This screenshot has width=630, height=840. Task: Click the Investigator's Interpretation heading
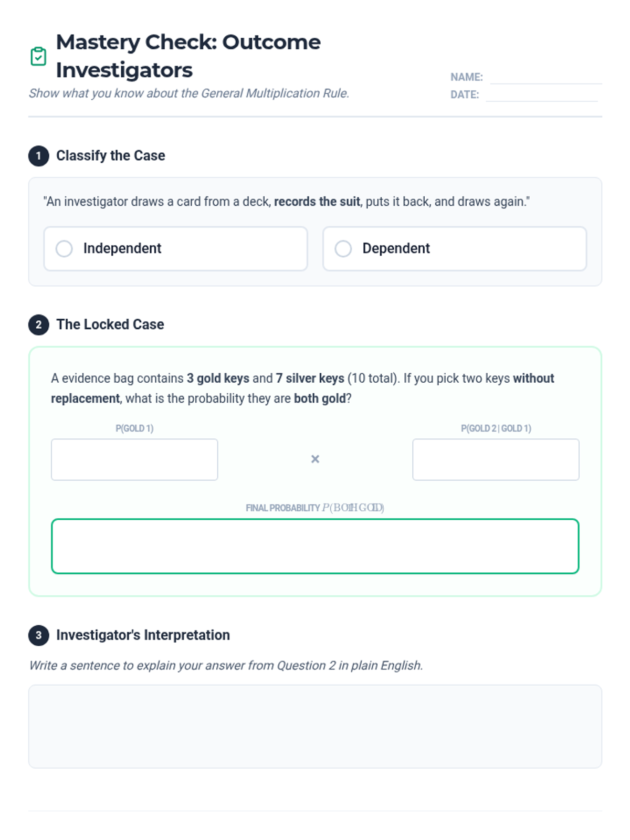tap(143, 635)
